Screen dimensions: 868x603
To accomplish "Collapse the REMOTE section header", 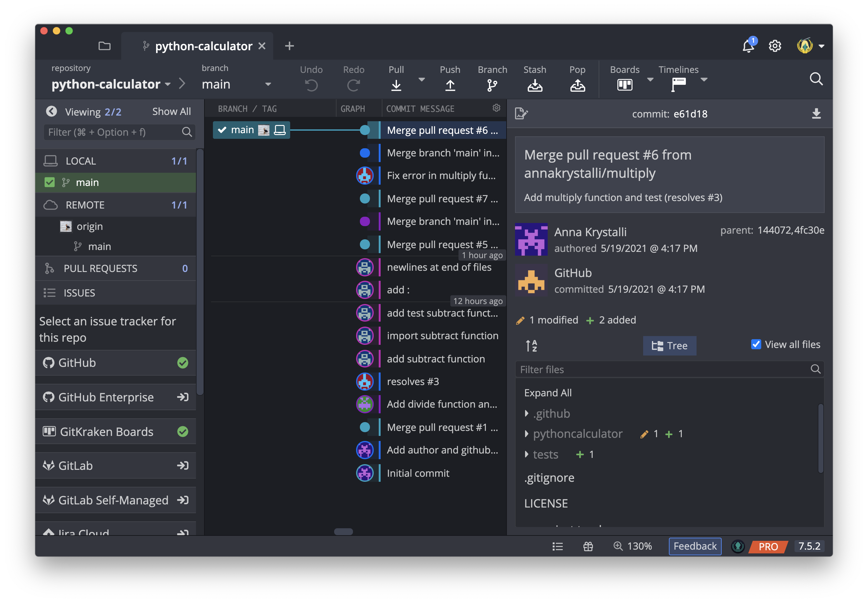I will click(116, 205).
